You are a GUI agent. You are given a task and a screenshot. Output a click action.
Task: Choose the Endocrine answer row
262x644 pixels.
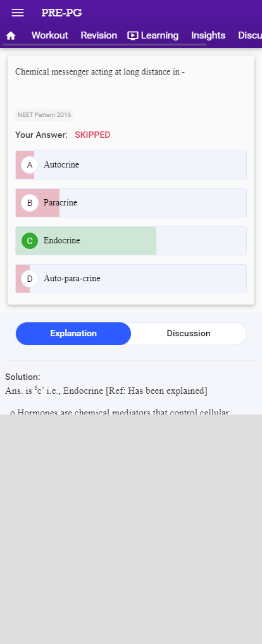(131, 241)
